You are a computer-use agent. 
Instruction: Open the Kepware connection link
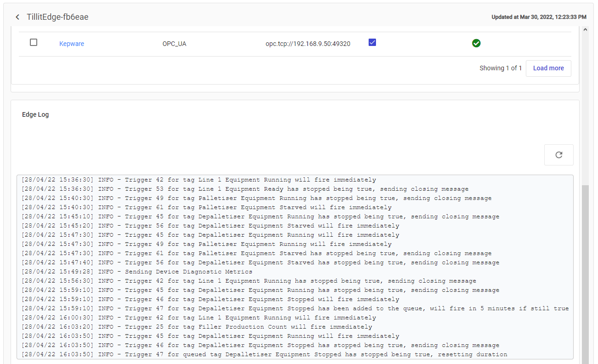pos(72,44)
